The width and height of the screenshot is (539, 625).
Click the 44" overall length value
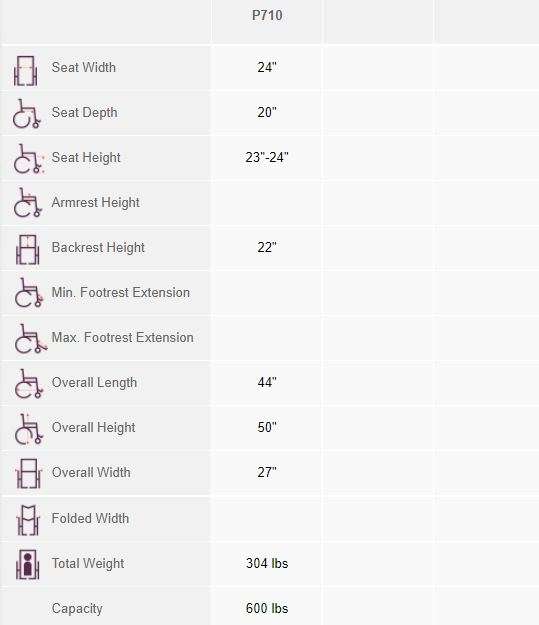pos(267,382)
